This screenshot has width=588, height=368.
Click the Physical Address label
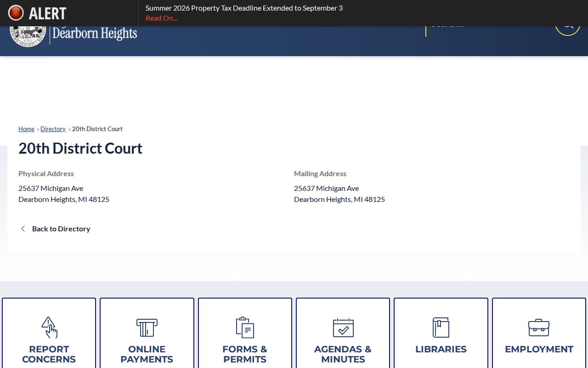(46, 173)
